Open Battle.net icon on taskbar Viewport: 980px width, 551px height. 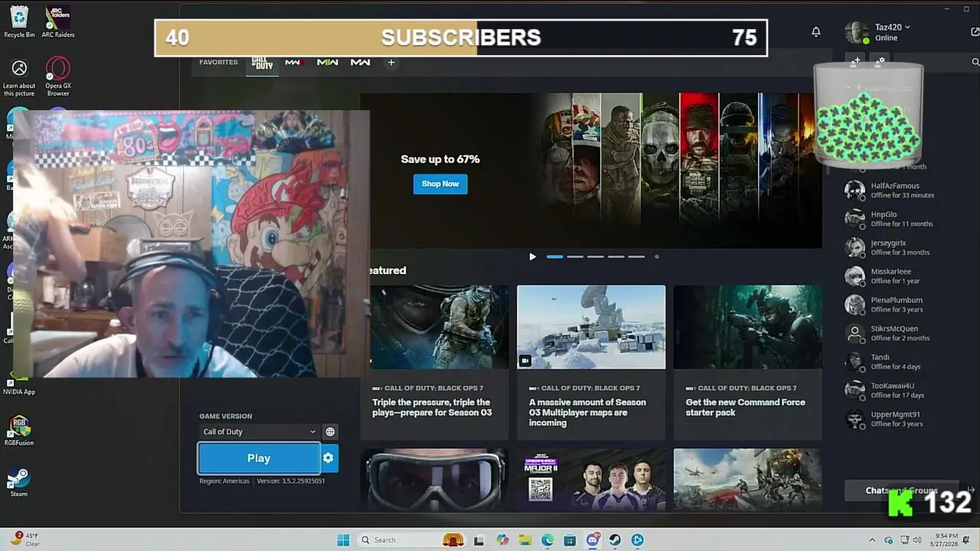[x=638, y=540]
